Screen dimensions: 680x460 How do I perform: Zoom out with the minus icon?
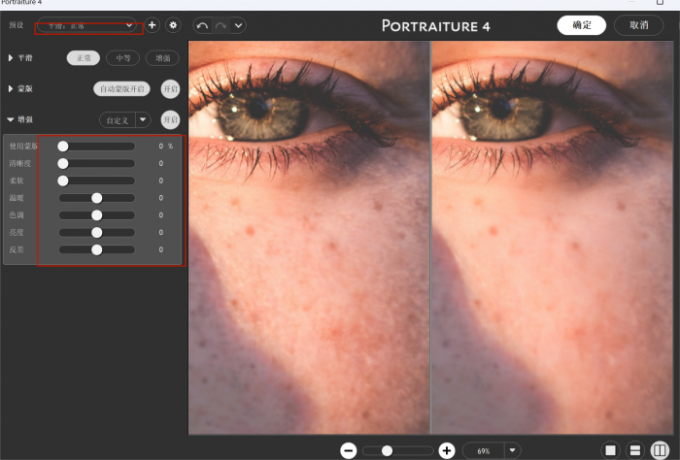pos(348,450)
